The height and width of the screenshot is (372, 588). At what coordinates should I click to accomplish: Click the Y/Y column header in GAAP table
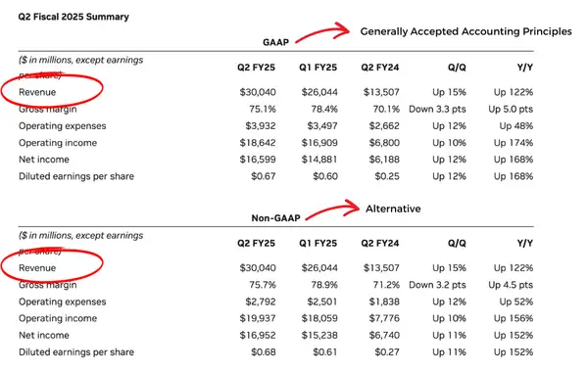(524, 68)
